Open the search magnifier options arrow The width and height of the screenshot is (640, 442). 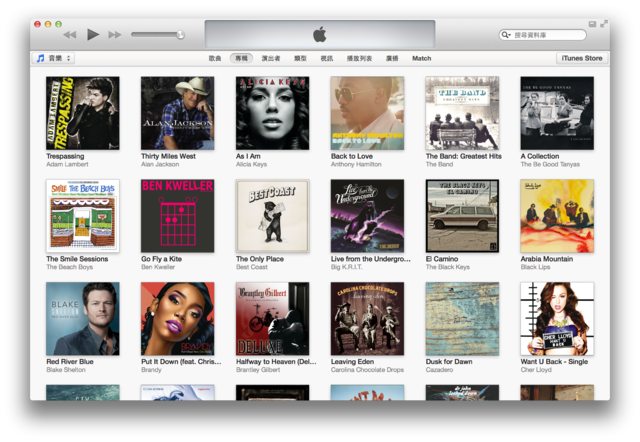(506, 35)
